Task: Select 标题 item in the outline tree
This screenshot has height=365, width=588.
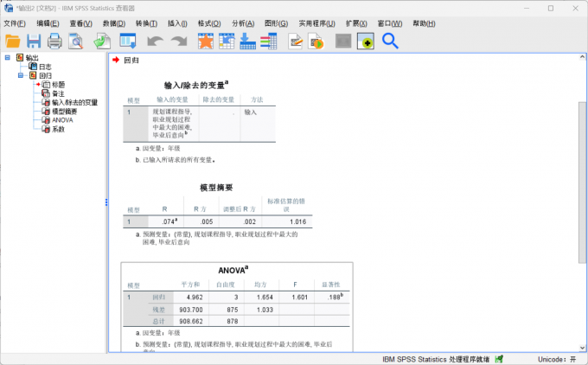Action: [59, 85]
